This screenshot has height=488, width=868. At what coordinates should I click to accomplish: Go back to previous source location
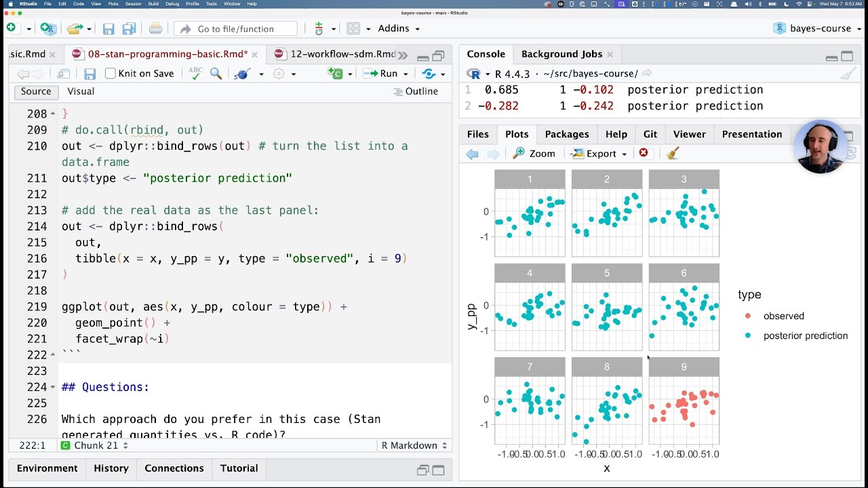pyautogui.click(x=23, y=73)
